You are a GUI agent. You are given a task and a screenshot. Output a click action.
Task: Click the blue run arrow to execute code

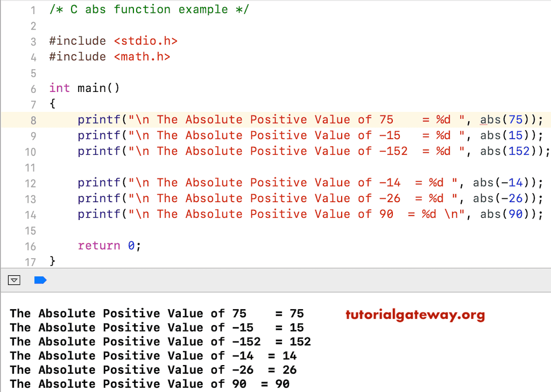pos(40,280)
